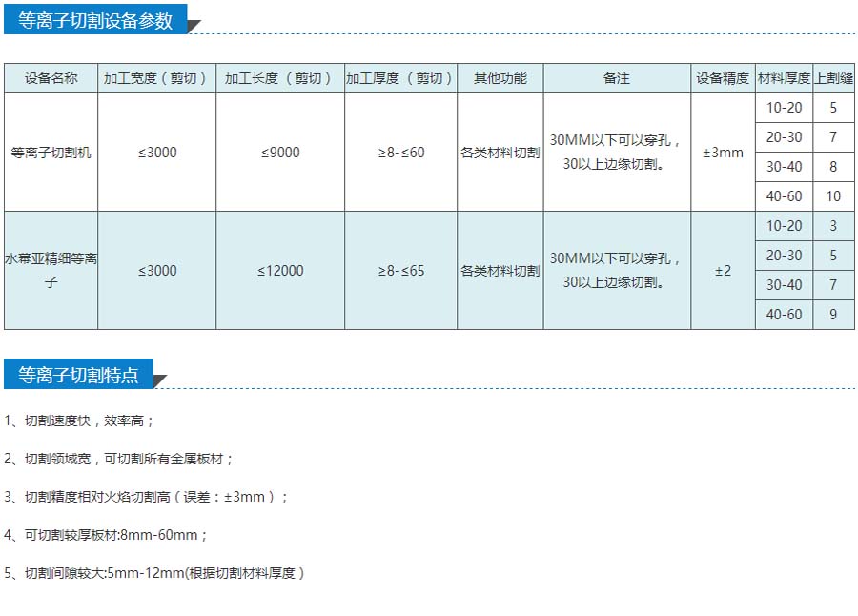Select the 设备名称 column header
Viewport: 858px width, 616px height.
[51, 78]
